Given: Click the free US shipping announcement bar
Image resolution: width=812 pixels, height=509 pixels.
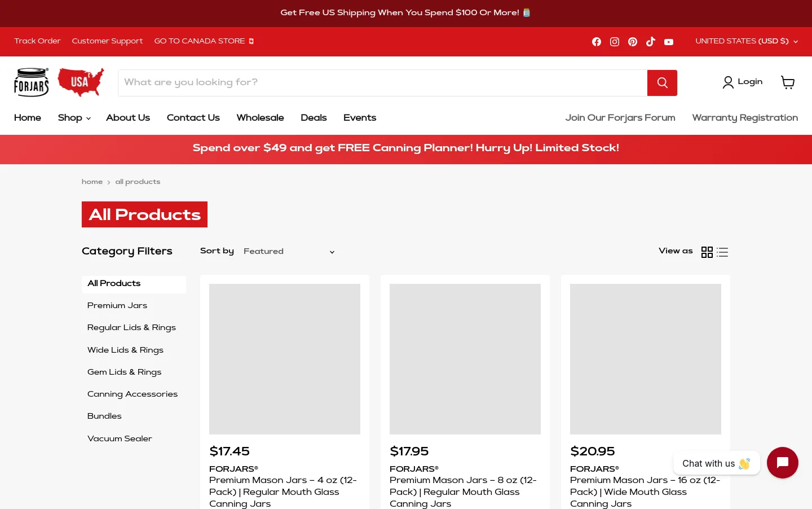Looking at the screenshot, I should click(x=406, y=13).
